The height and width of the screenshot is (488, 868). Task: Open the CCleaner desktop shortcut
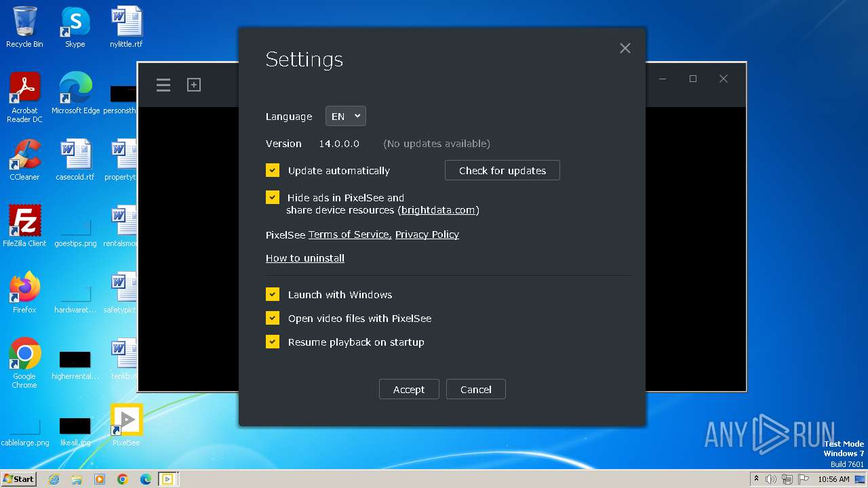point(24,160)
